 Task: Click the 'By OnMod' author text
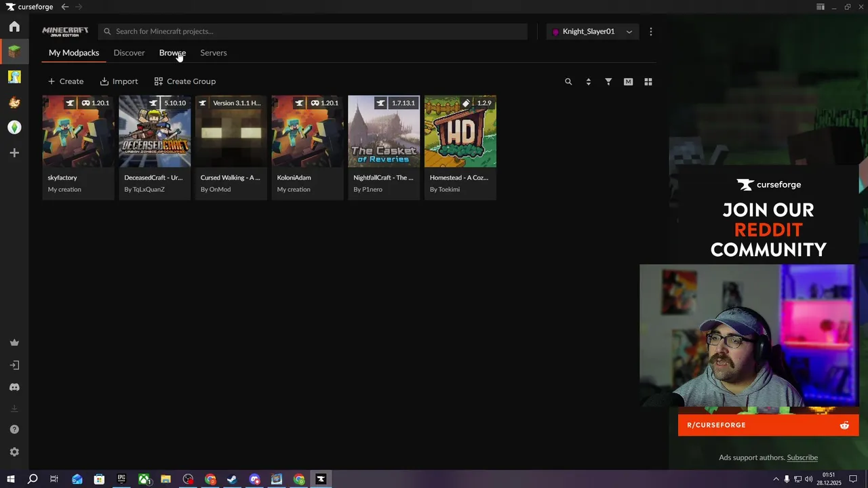click(x=216, y=190)
